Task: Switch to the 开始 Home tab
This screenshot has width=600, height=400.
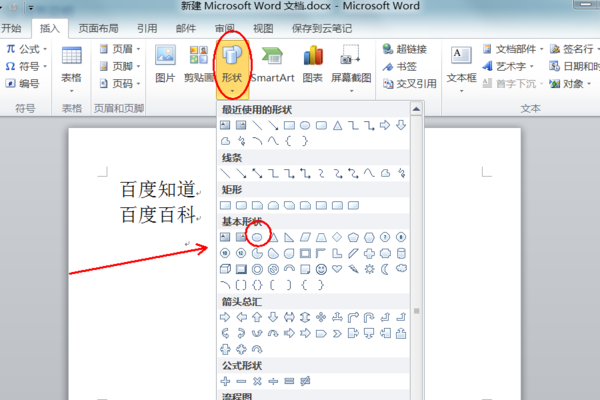Action: point(11,28)
